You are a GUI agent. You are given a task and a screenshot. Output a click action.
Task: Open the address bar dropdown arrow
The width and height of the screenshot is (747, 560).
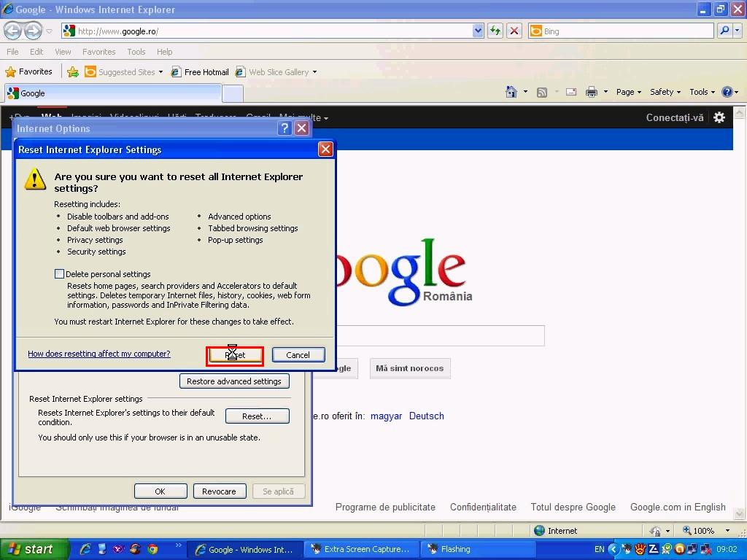[478, 31]
